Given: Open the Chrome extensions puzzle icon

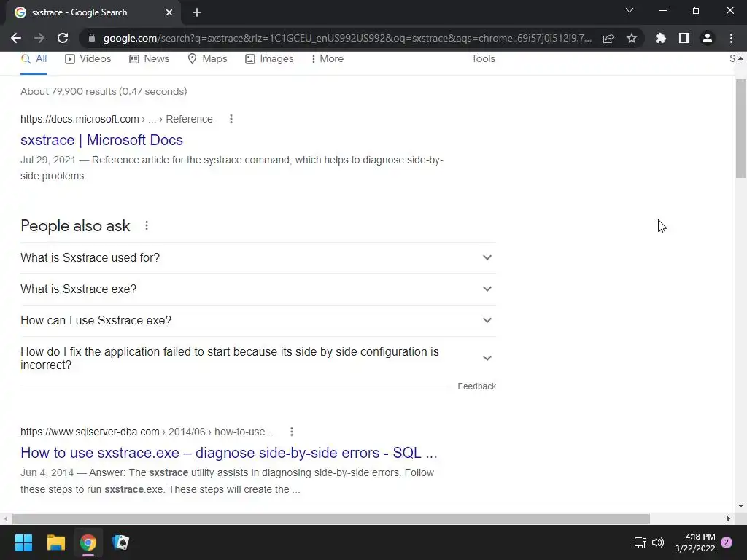Looking at the screenshot, I should (x=661, y=38).
